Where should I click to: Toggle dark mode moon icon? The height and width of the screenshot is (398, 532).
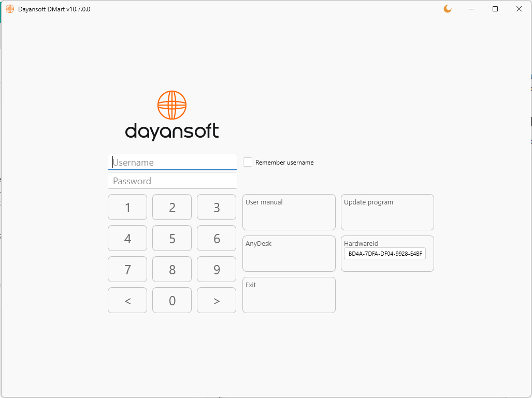pos(448,9)
